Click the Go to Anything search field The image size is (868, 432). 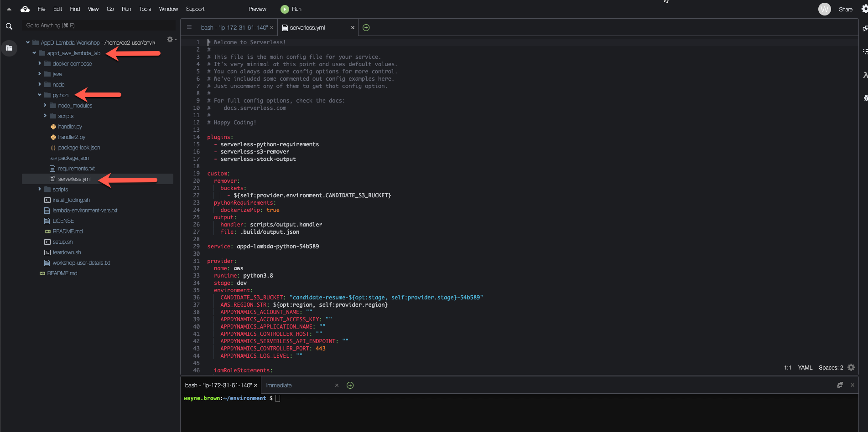(x=98, y=26)
